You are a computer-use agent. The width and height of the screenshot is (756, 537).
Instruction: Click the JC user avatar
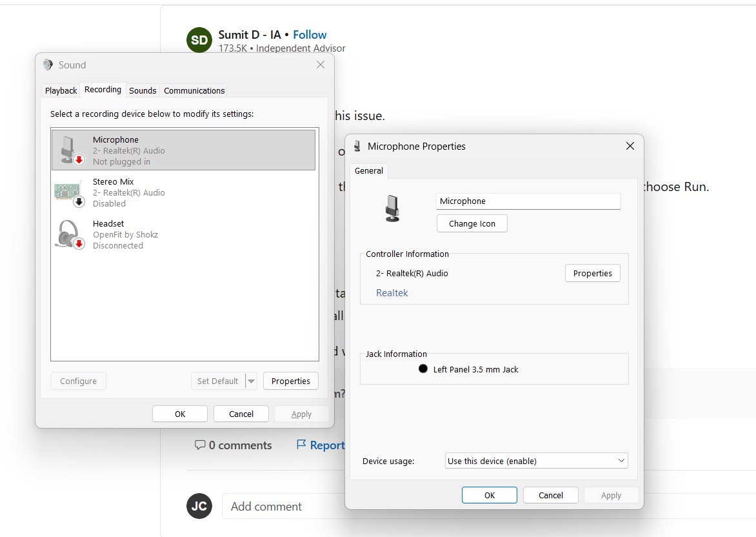(199, 506)
